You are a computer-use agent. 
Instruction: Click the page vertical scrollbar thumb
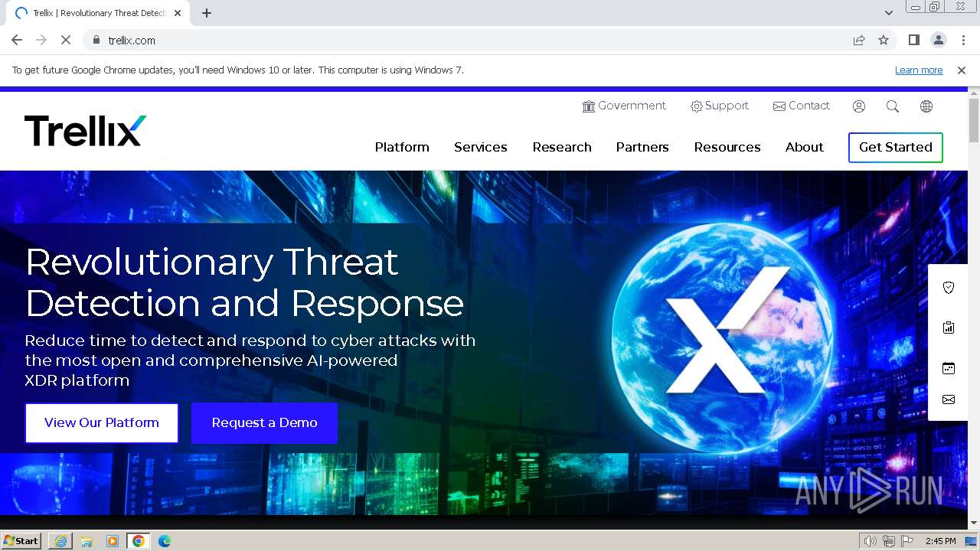(x=974, y=120)
